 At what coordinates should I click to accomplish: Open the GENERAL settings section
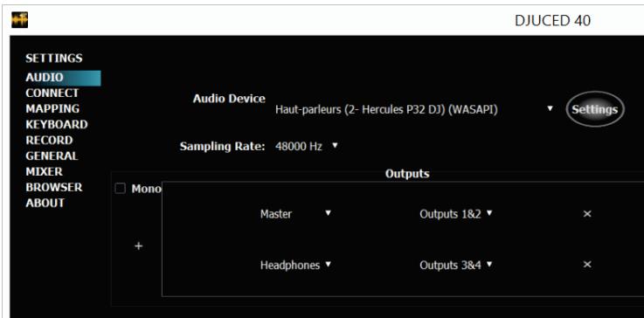(x=52, y=156)
